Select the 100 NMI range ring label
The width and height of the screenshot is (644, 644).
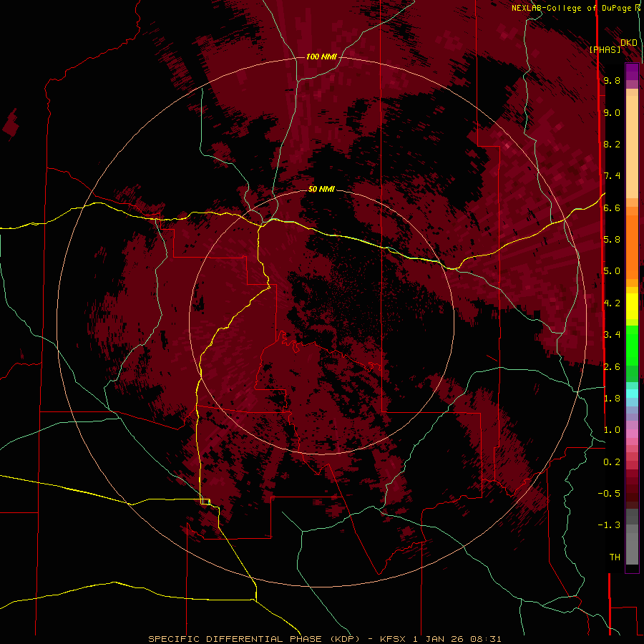pos(321,57)
